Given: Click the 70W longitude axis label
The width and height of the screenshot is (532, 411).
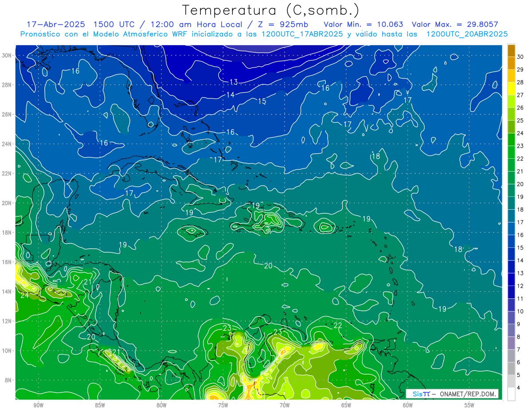Looking at the screenshot, I should tap(285, 405).
